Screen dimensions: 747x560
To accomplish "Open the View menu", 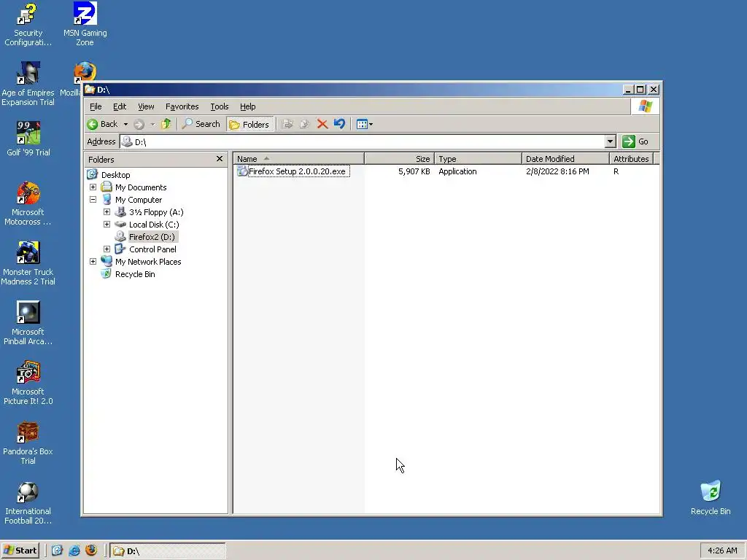I will tap(146, 106).
